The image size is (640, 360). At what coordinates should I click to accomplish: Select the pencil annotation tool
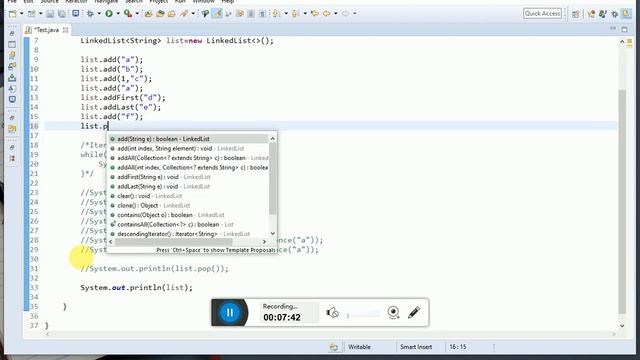click(414, 313)
